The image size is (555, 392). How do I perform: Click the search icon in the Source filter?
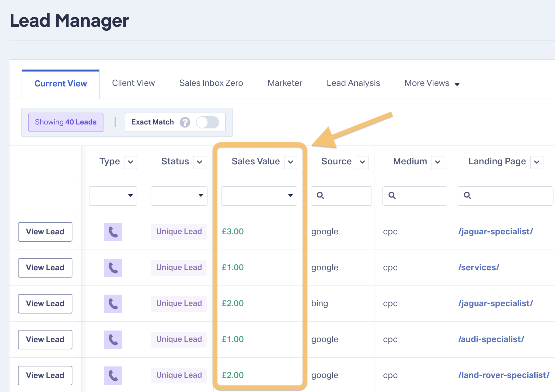(320, 195)
